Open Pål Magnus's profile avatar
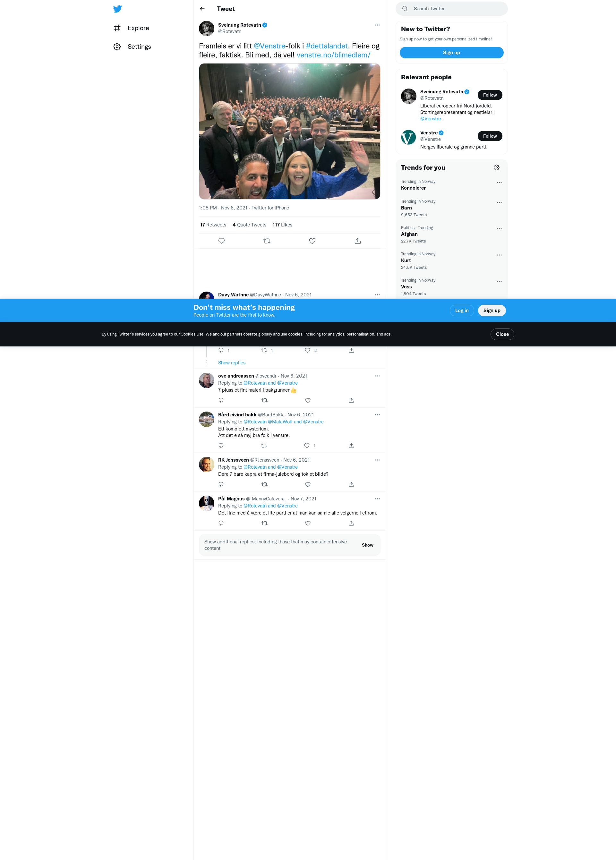Image resolution: width=616 pixels, height=860 pixels. [x=207, y=504]
